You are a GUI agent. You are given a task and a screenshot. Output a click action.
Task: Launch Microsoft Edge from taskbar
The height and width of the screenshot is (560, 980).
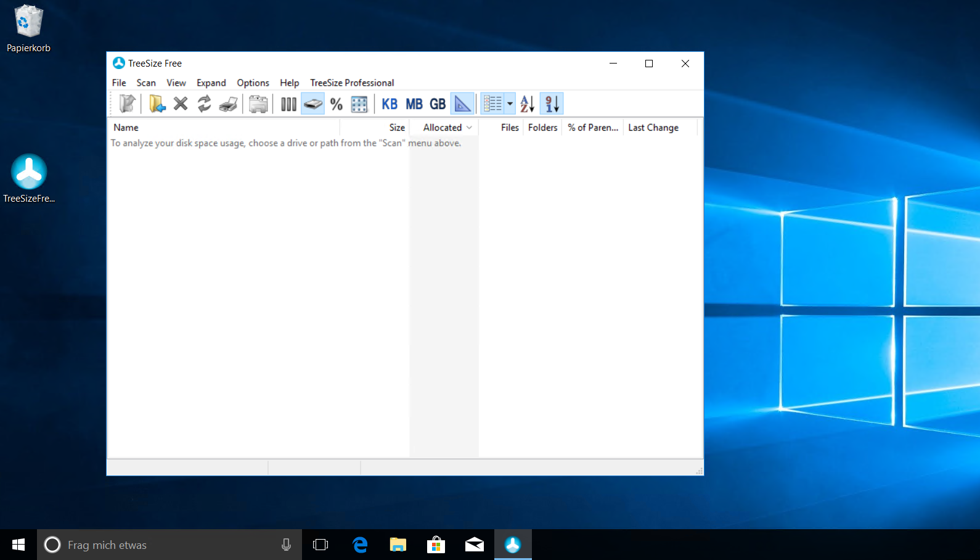[360, 545]
